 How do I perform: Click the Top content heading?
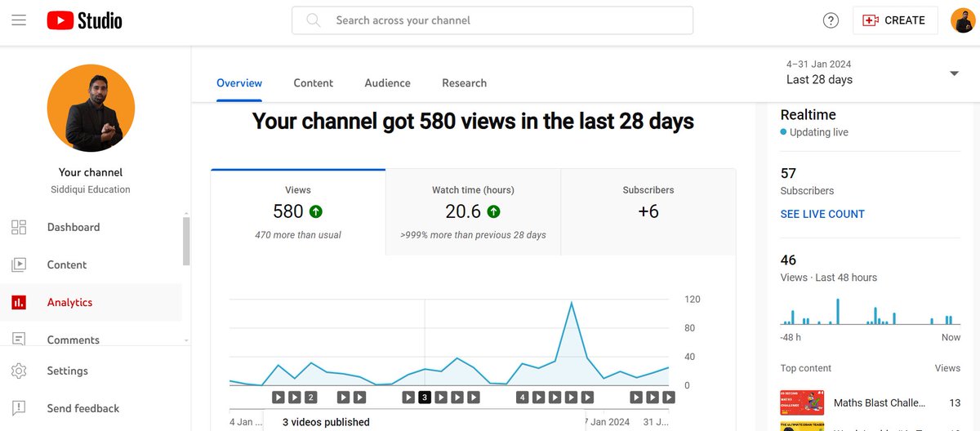pyautogui.click(x=806, y=368)
